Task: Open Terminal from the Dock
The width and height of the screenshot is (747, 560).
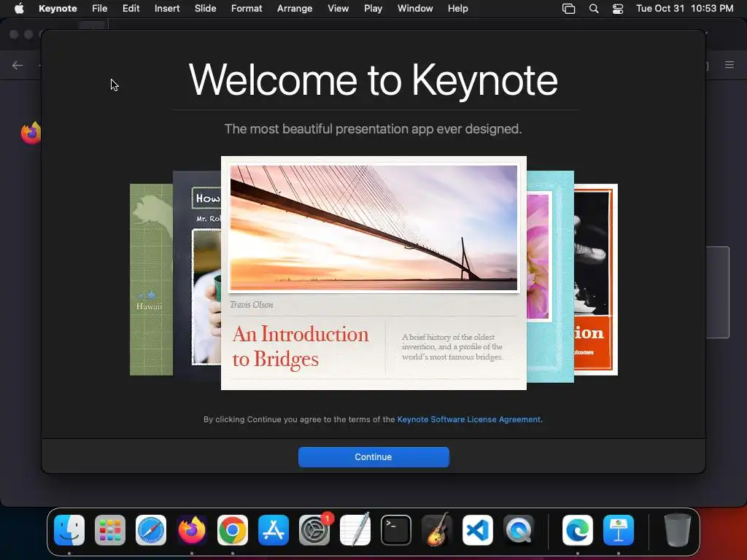Action: click(x=396, y=530)
